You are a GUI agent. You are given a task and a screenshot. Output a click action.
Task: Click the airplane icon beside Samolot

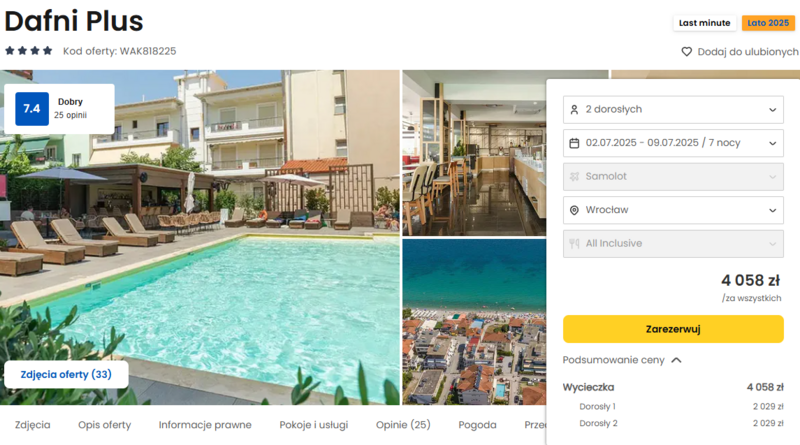coord(574,177)
